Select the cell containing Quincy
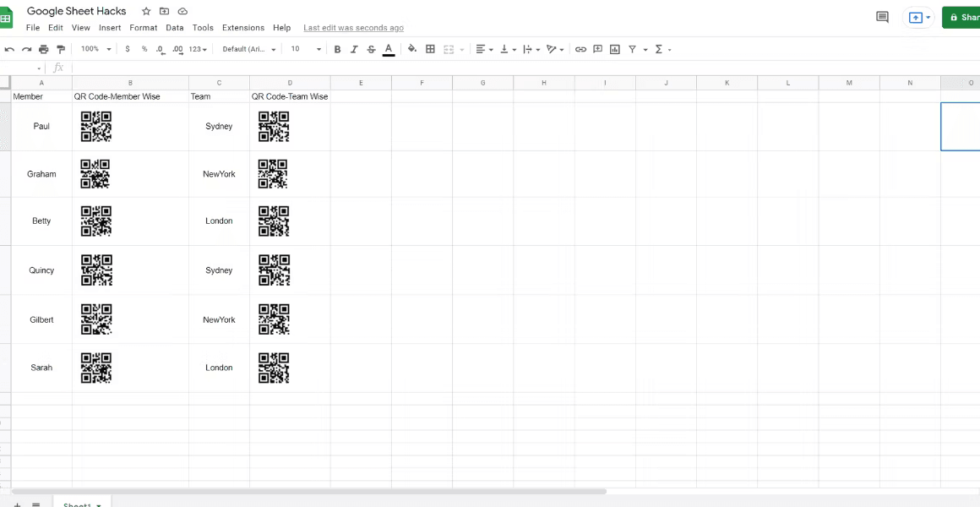The height and width of the screenshot is (507, 980). (41, 270)
